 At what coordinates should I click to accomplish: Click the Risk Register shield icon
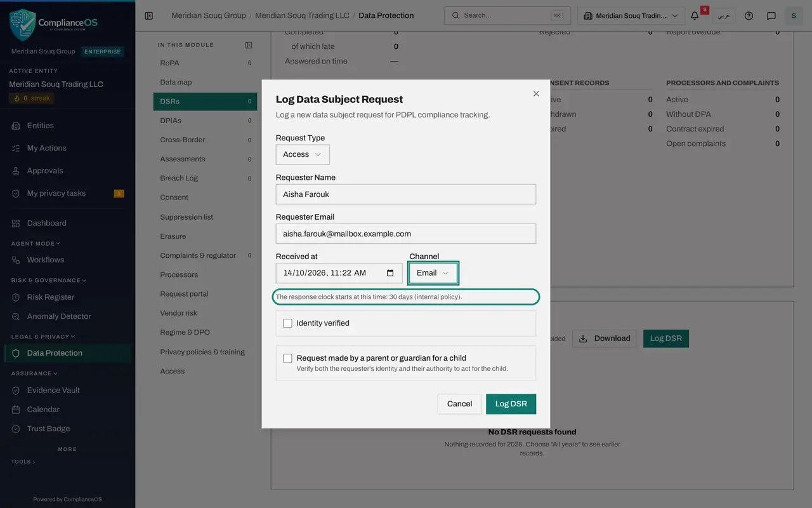pyautogui.click(x=16, y=297)
